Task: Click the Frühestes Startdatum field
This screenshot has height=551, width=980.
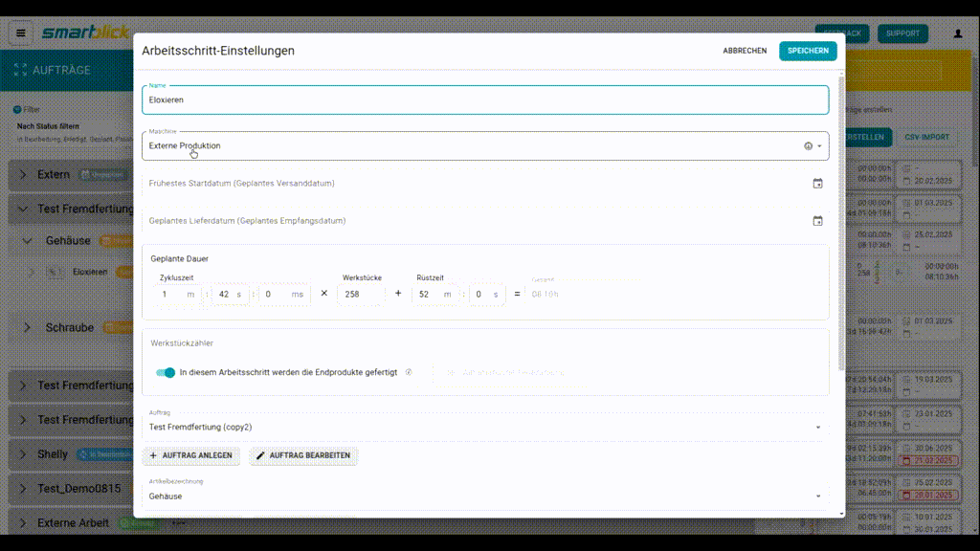Action: [x=485, y=184]
